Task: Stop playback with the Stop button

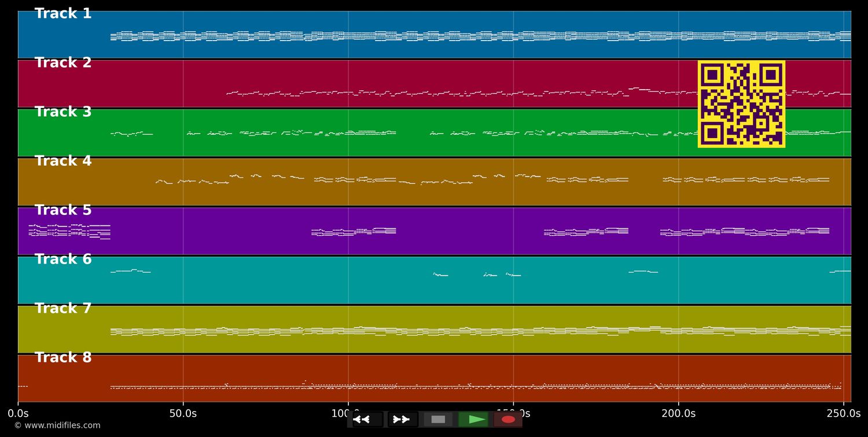Action: click(438, 420)
